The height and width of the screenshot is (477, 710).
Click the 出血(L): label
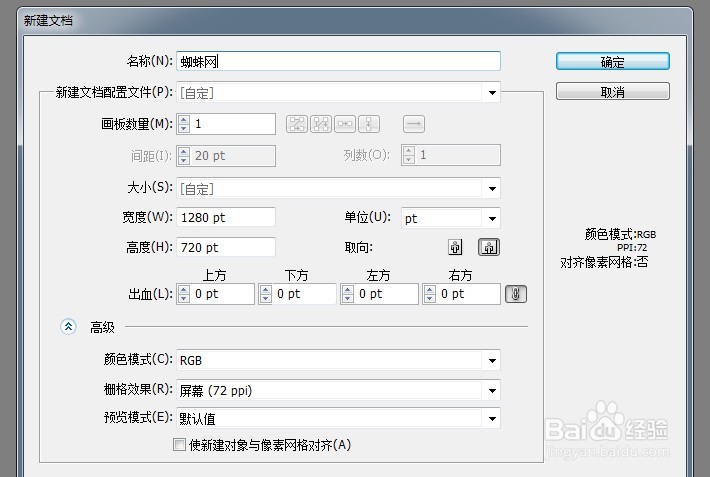[150, 294]
